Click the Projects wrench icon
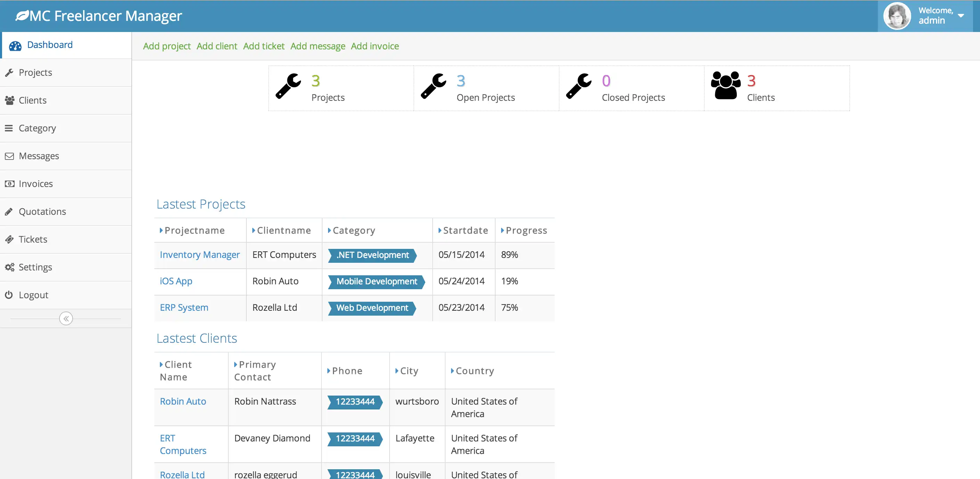Screen dimensions: 980x479 [289, 87]
